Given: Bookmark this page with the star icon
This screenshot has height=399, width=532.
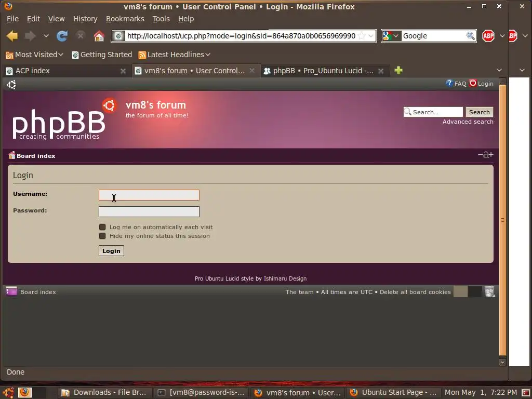Looking at the screenshot, I should click(x=362, y=36).
